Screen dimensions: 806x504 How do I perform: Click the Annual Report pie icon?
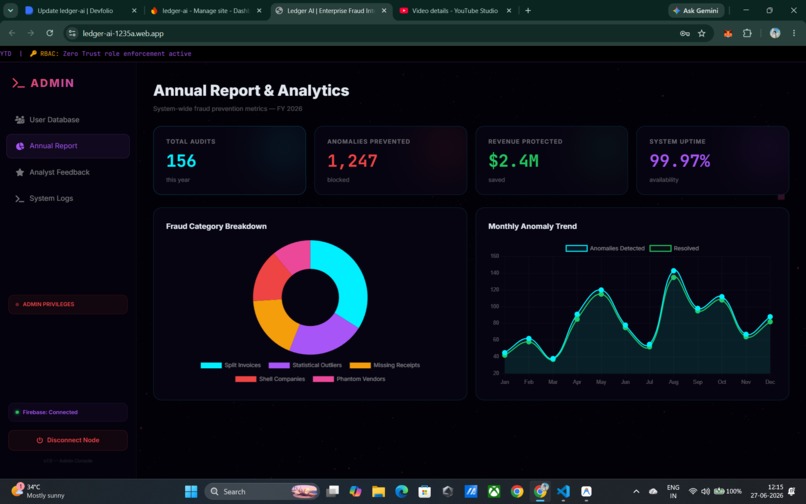[20, 146]
